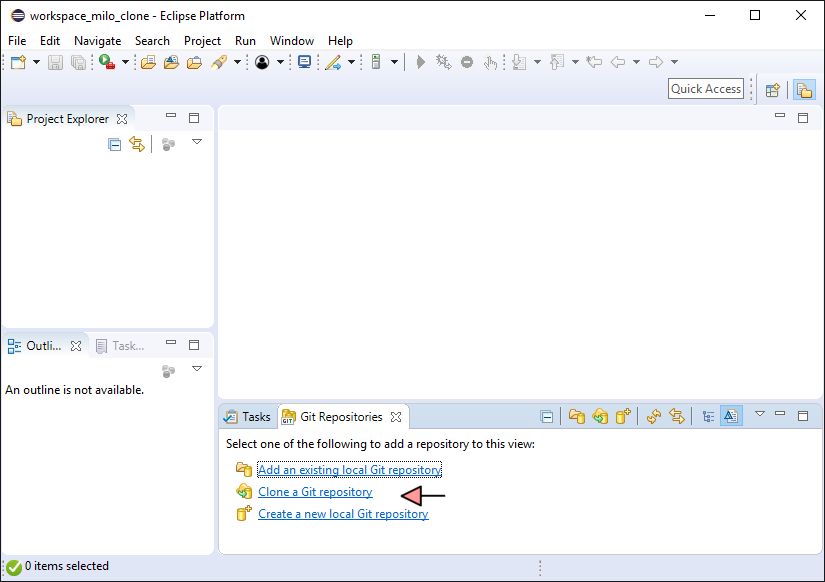Open Git Repositories view menu dropdown
This screenshot has width=825, height=582.
pyautogui.click(x=759, y=414)
